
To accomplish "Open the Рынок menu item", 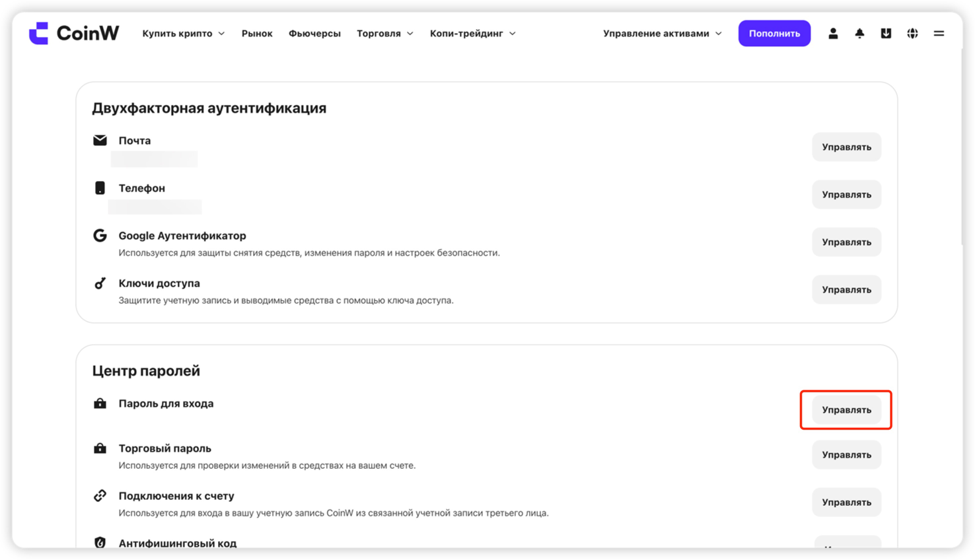I will pos(257,33).
